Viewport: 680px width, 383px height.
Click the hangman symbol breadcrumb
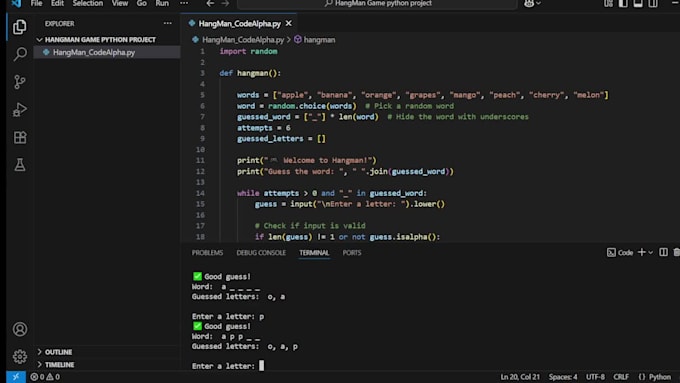[319, 39]
